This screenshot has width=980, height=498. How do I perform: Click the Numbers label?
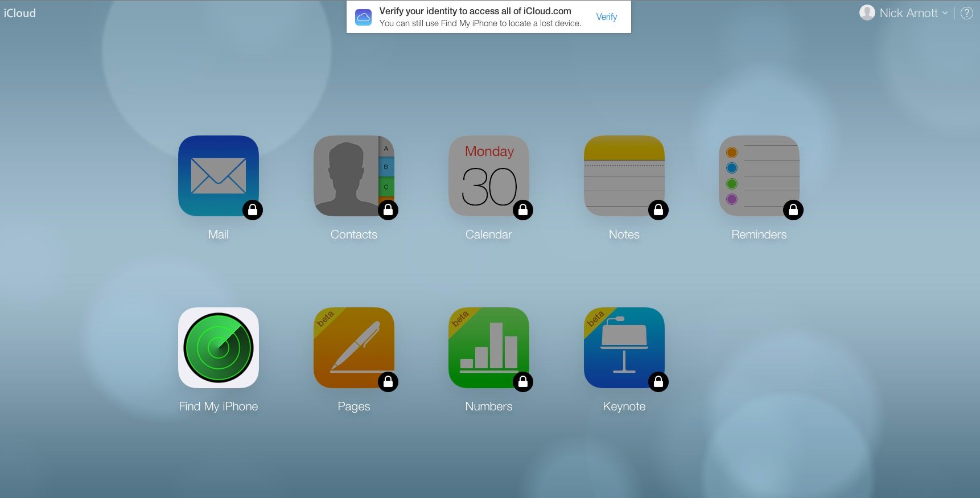click(x=489, y=406)
